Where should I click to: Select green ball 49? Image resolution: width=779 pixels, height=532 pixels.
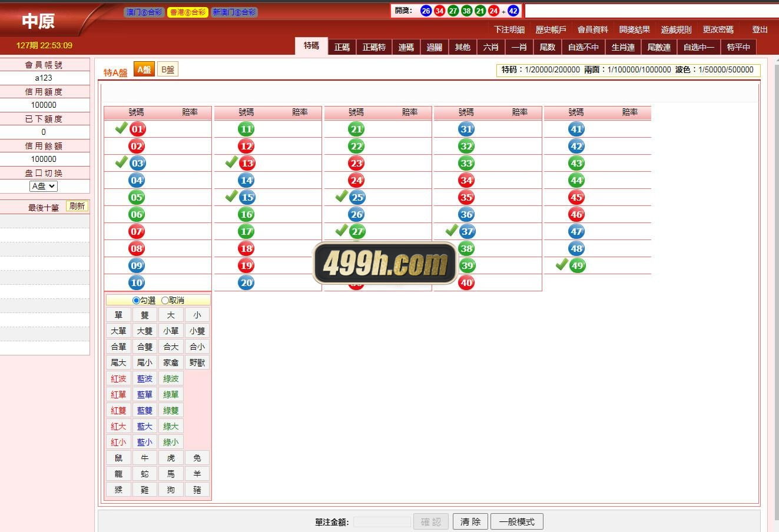pyautogui.click(x=577, y=265)
